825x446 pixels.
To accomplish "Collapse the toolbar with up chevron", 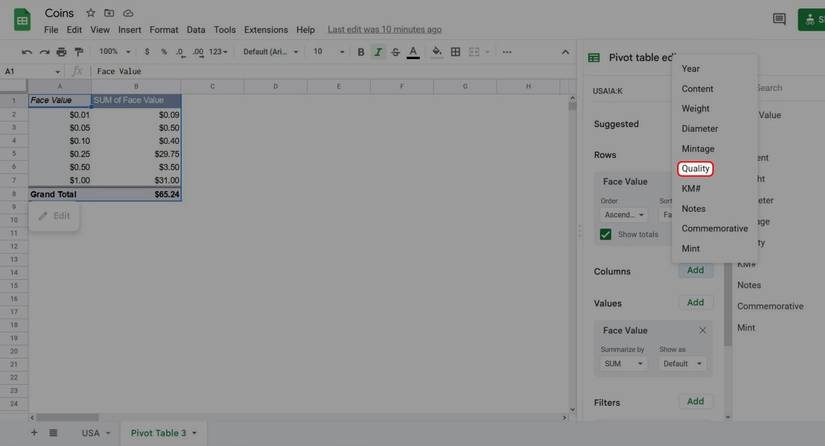I will click(565, 52).
